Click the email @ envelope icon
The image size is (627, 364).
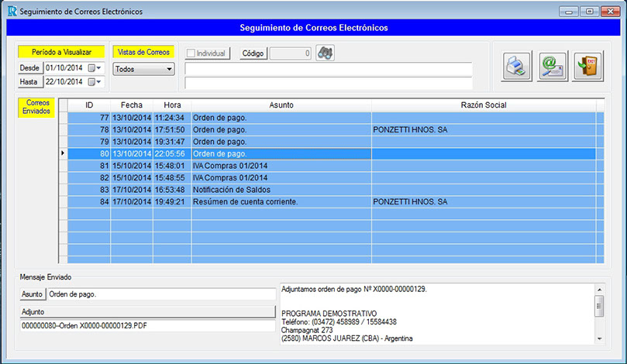(x=551, y=65)
